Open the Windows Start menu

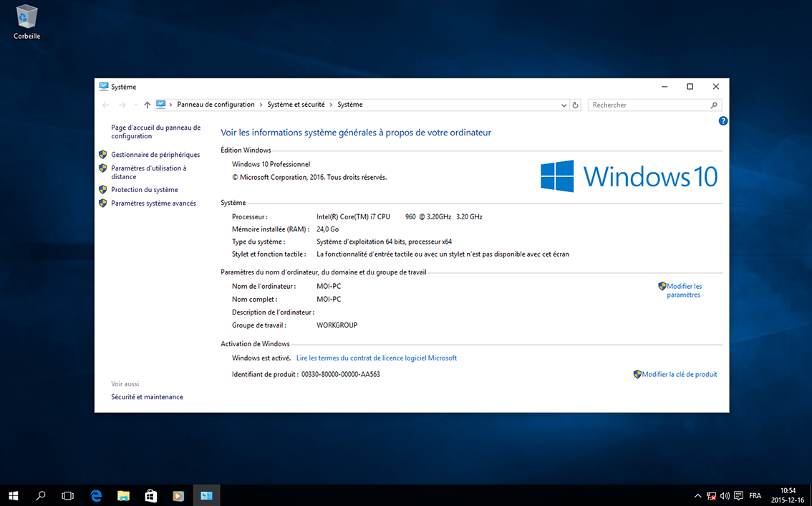tap(13, 496)
